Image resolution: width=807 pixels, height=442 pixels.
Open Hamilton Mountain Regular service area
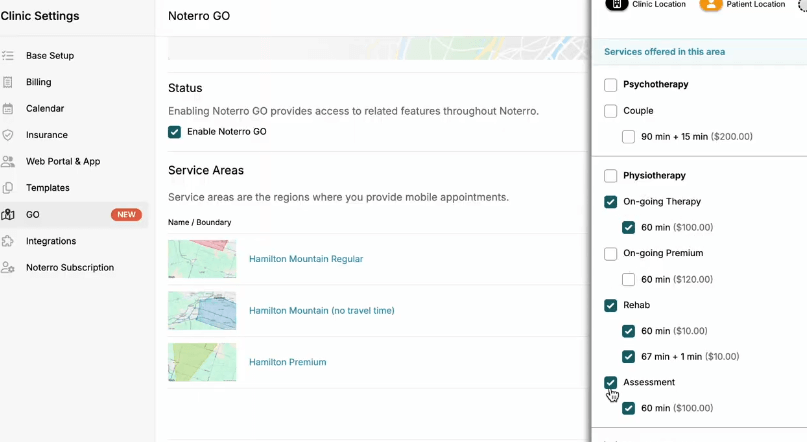tap(306, 259)
